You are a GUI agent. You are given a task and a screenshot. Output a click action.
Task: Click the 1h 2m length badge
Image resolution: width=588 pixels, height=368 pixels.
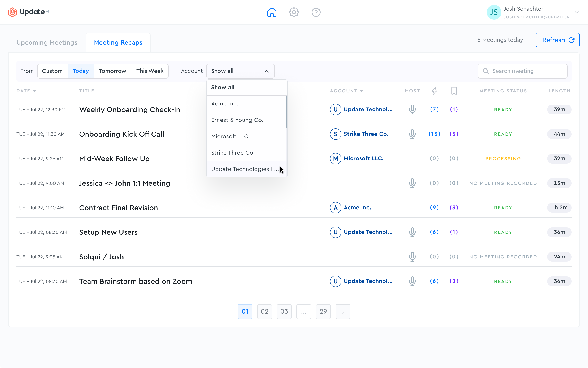(559, 208)
